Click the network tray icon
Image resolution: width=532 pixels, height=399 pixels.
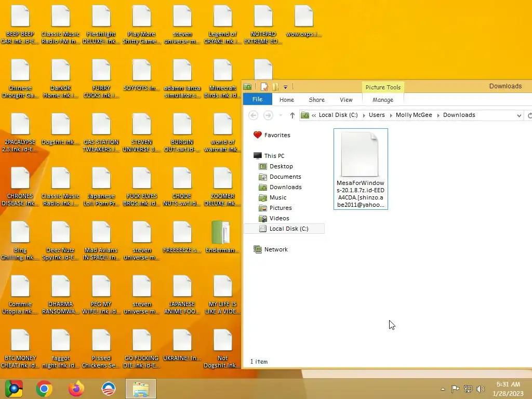click(468, 389)
